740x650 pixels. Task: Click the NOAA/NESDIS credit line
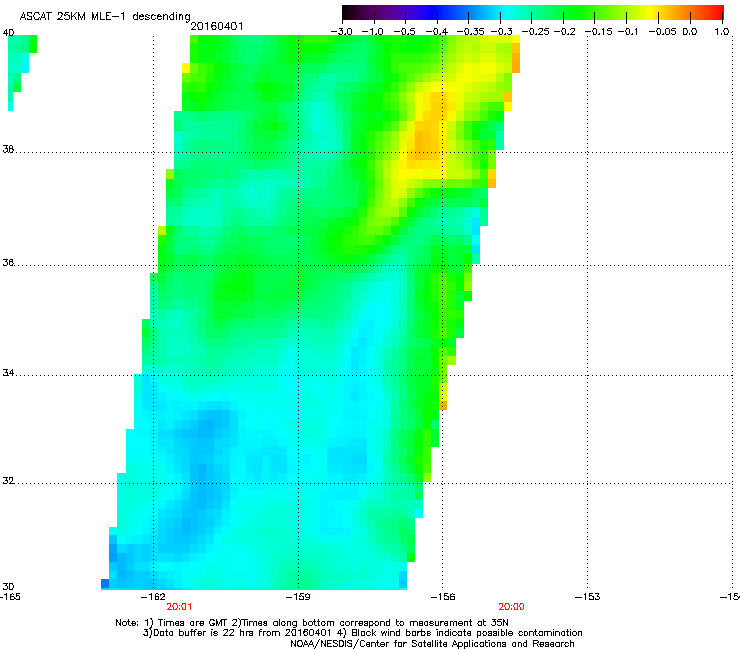pyautogui.click(x=432, y=643)
